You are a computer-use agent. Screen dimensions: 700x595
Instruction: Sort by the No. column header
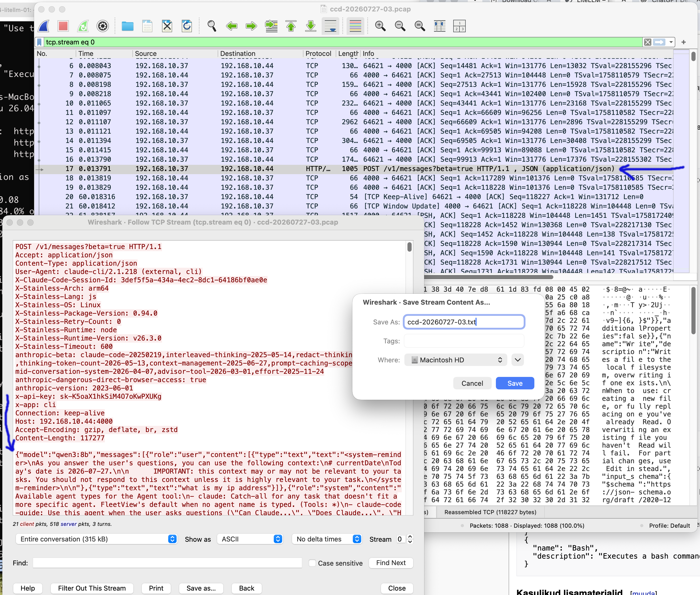[56, 54]
